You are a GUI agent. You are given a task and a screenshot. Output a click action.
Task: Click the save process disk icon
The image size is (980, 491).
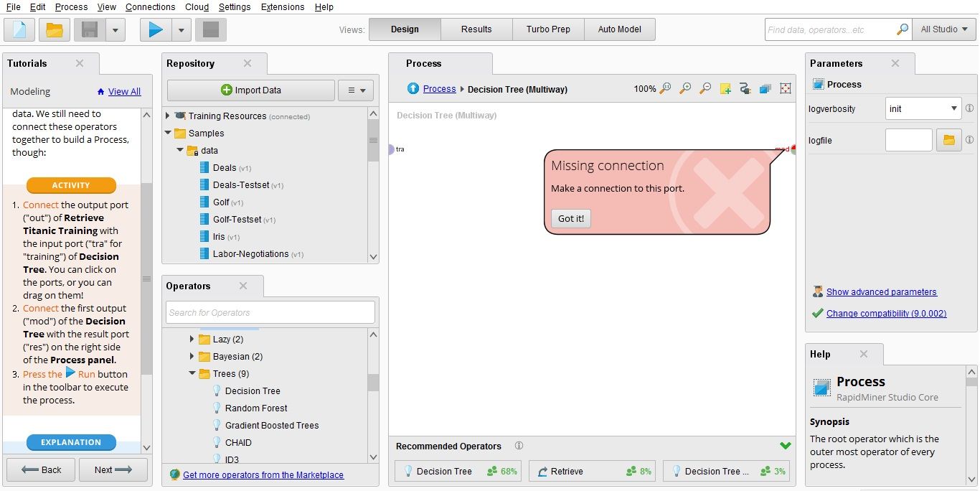tap(90, 29)
